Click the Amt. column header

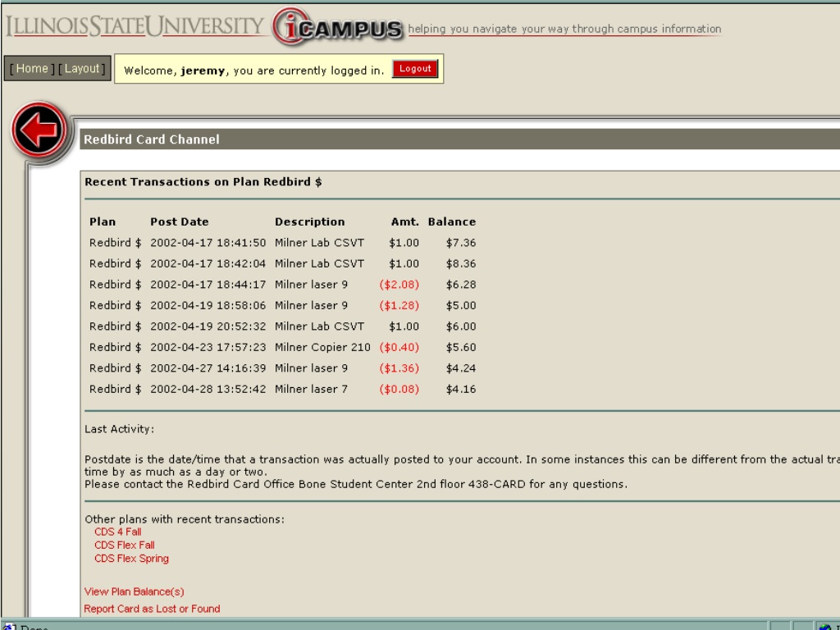405,221
